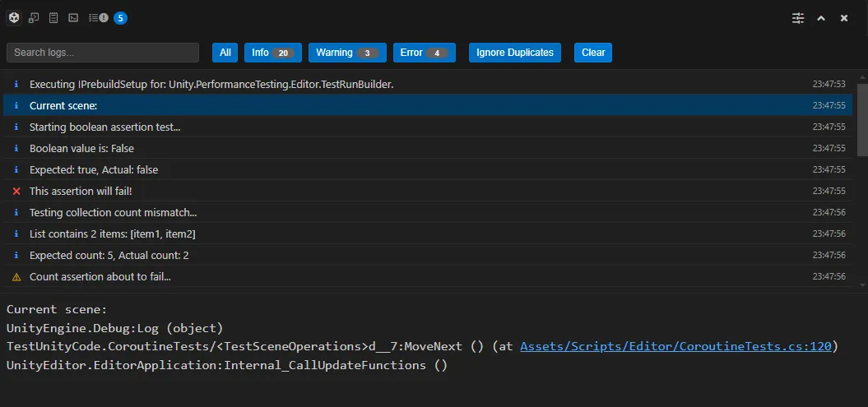
Task: Open the Unity console panel icon
Action: (x=14, y=18)
